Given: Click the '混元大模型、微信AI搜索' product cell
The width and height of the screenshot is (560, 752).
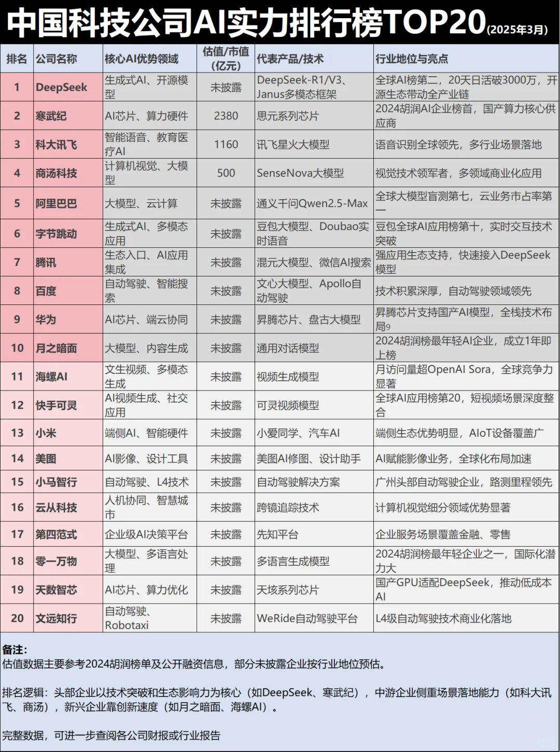Looking at the screenshot, I should [314, 263].
